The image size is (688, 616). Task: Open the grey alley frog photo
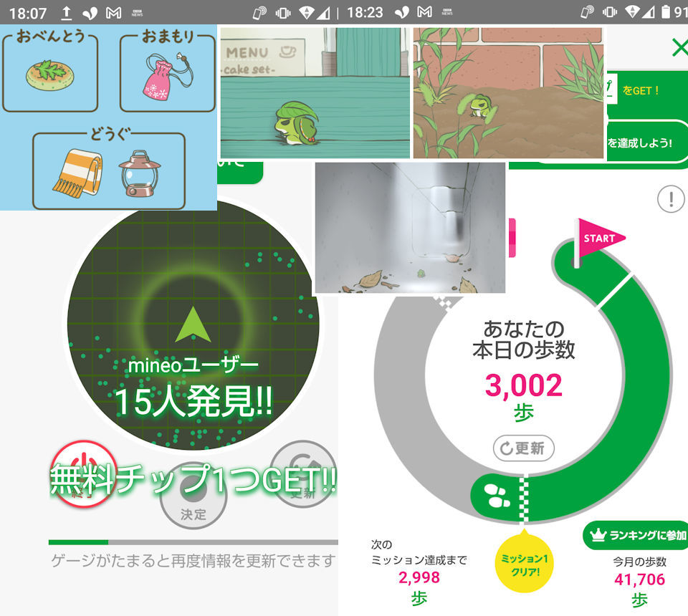pyautogui.click(x=410, y=228)
